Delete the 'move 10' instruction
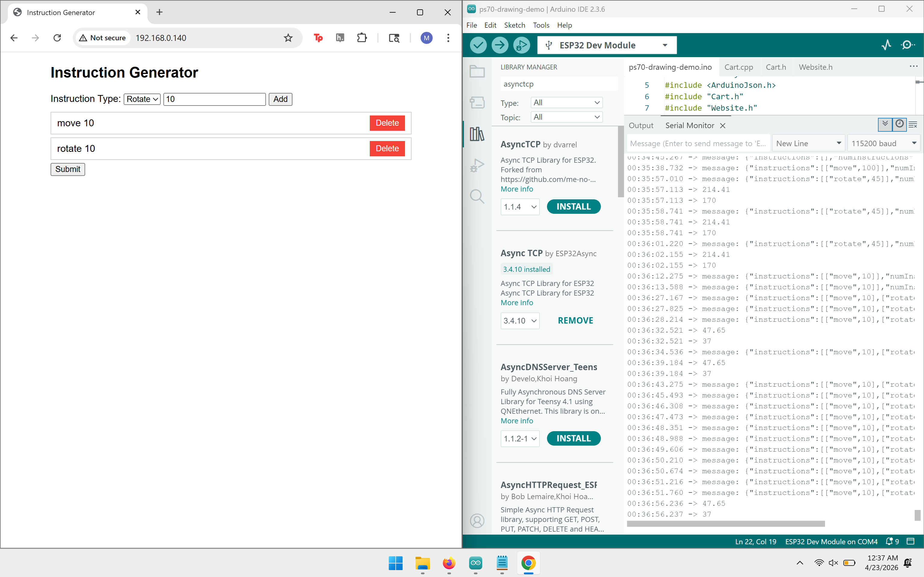This screenshot has width=924, height=577. [387, 123]
